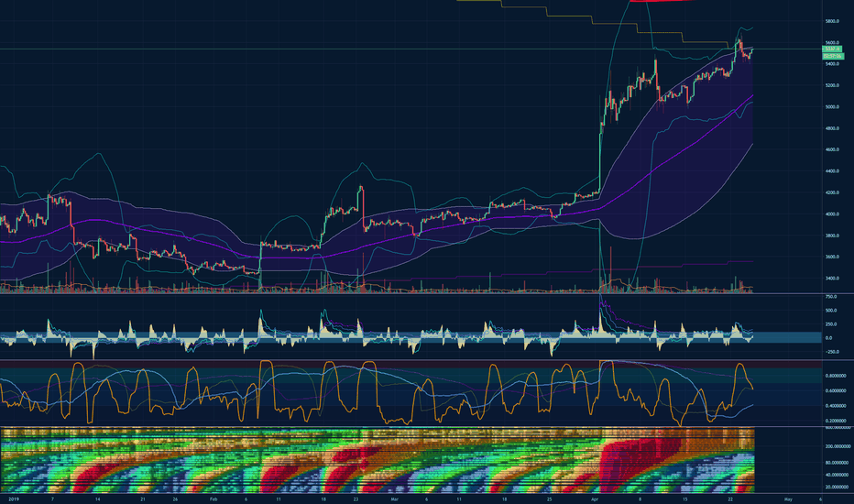This screenshot has height=504, width=854.
Task: Click the 250.0 oscillator scale label
Action: tap(831, 324)
